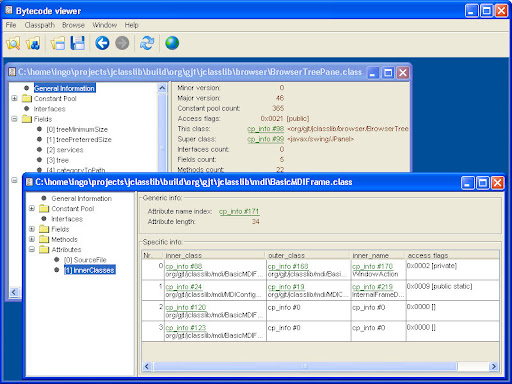The width and height of the screenshot is (512, 384).
Task: Open the Classpath menu
Action: (39, 25)
